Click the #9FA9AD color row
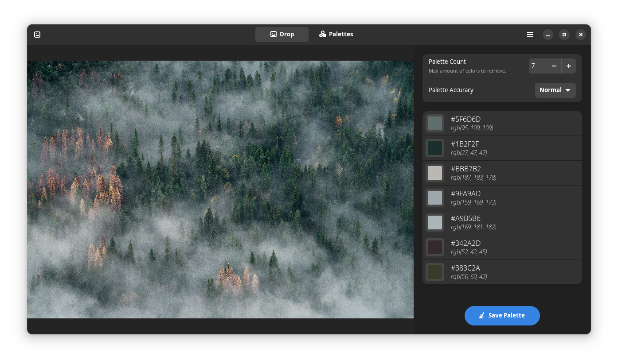618x364 pixels. coord(502,198)
